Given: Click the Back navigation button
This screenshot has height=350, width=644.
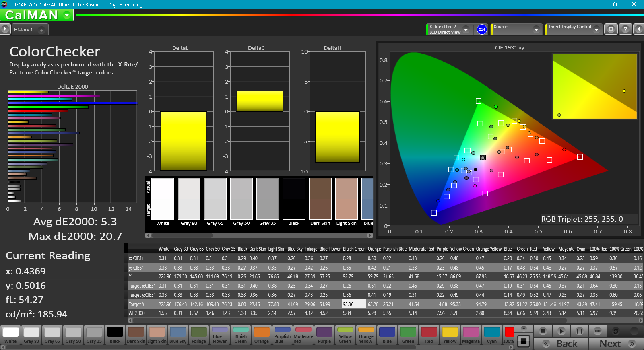Looking at the screenshot, I should tap(561, 344).
